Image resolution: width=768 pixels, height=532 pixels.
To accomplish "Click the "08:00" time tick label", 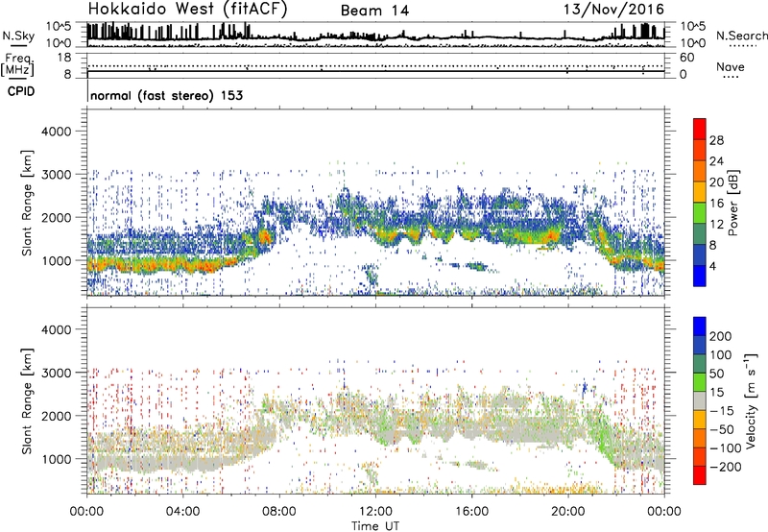I will [279, 512].
